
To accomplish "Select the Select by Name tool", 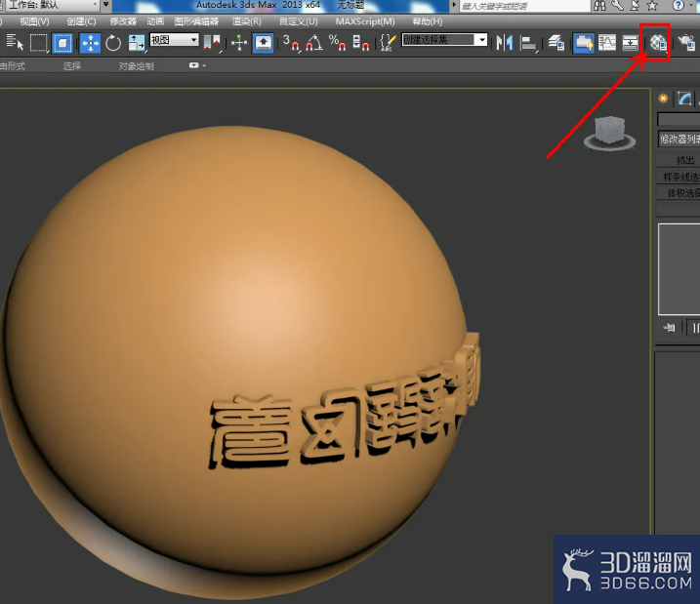I will [15, 43].
